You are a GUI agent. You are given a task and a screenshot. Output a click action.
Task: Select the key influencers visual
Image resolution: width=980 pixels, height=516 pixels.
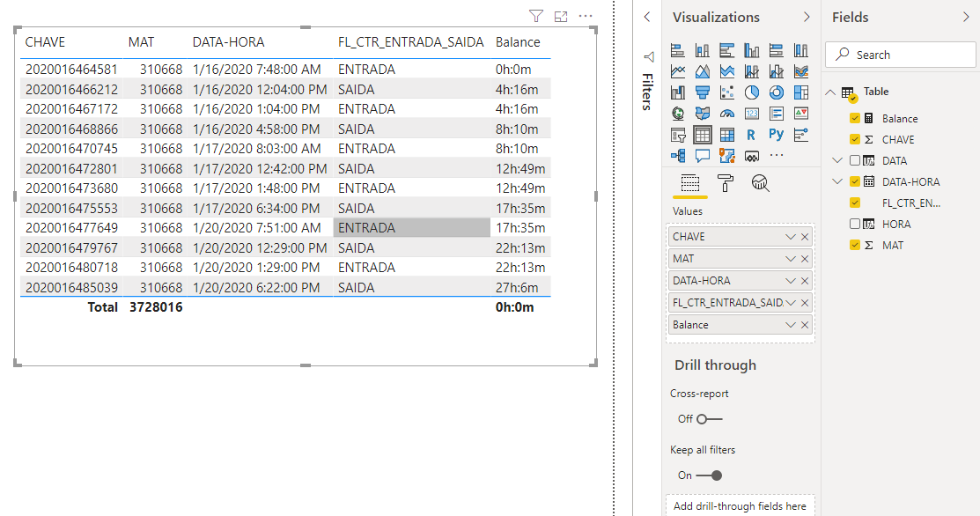coord(801,135)
